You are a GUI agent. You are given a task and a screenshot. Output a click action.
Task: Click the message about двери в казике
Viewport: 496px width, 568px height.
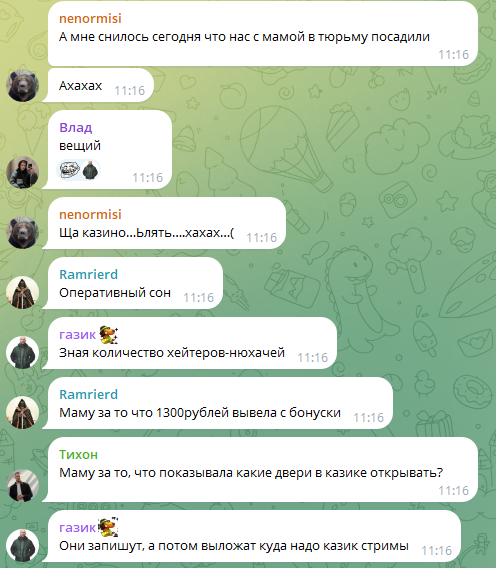(x=263, y=470)
